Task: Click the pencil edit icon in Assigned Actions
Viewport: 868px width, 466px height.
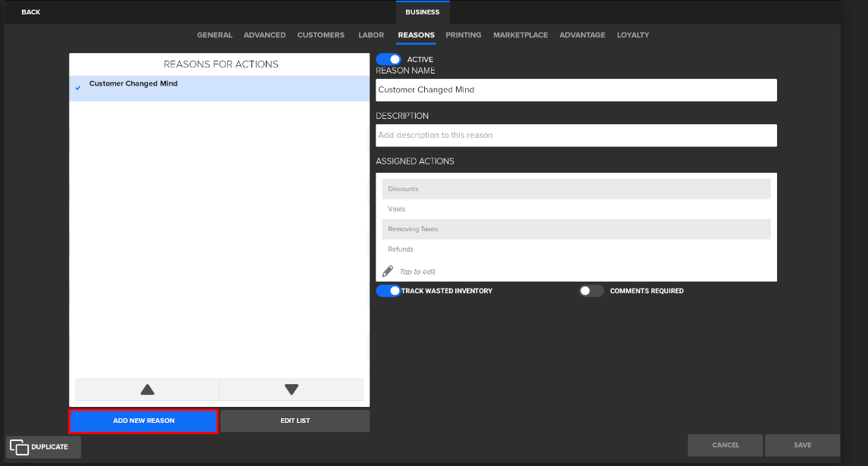Action: click(x=388, y=271)
